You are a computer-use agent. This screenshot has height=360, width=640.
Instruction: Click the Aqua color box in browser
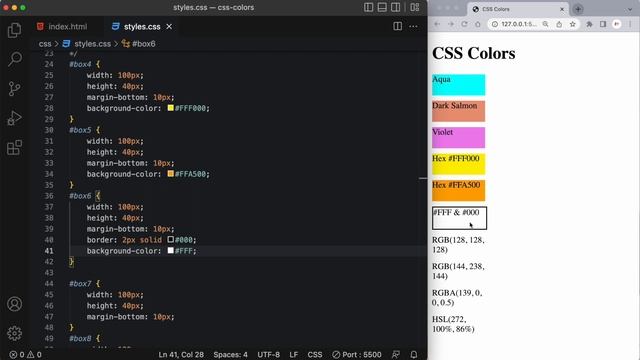click(x=458, y=84)
